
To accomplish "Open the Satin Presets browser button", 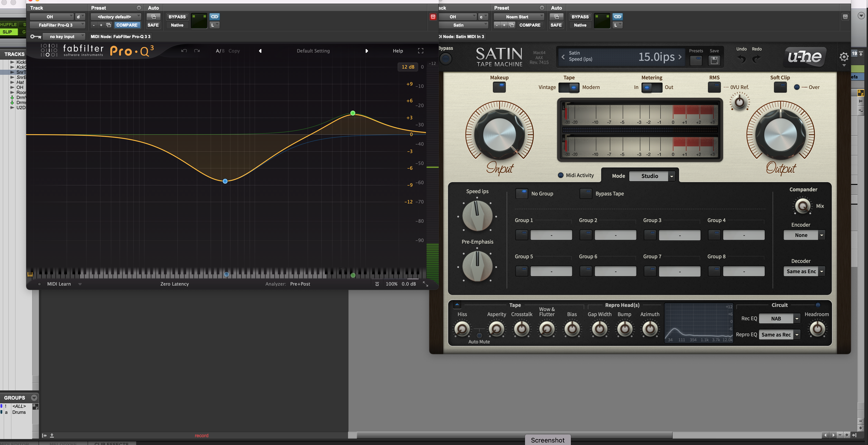I will point(696,60).
